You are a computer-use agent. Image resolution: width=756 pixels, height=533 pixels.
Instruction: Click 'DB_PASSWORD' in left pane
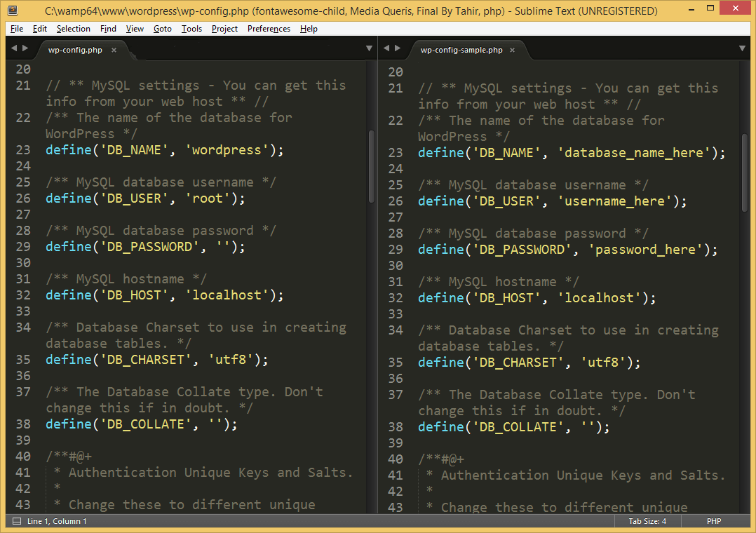point(149,247)
